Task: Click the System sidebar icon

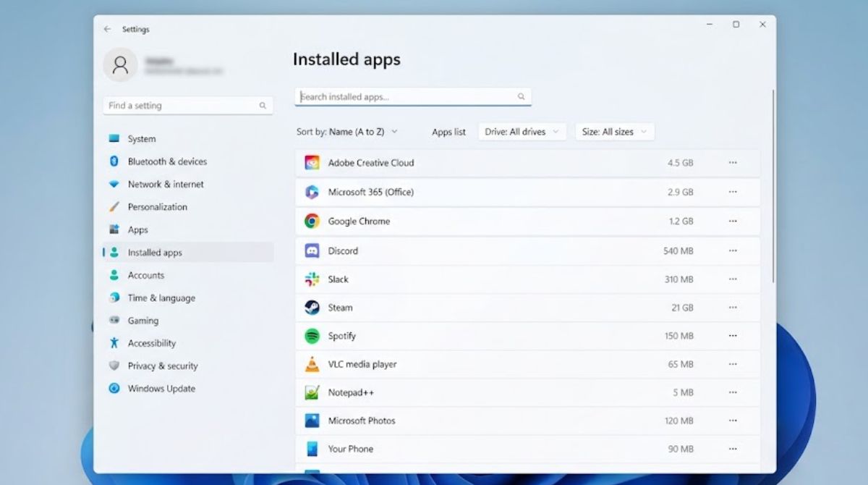Action: [114, 138]
